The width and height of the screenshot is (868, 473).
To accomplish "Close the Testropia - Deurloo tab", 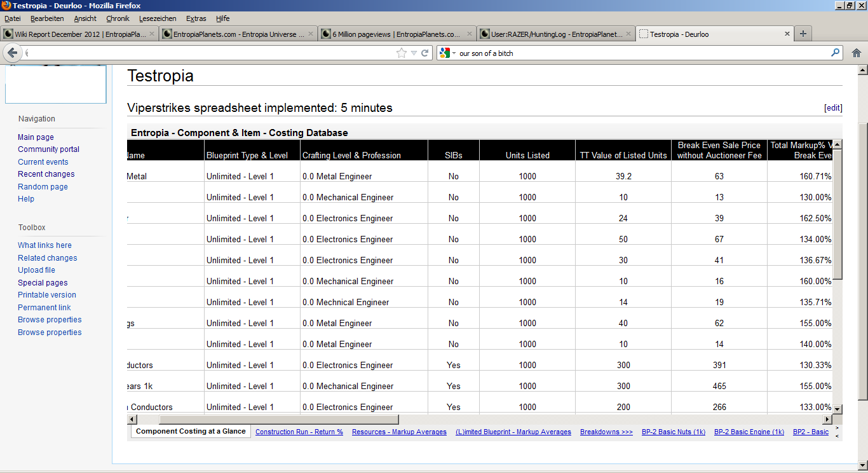I will (x=787, y=34).
